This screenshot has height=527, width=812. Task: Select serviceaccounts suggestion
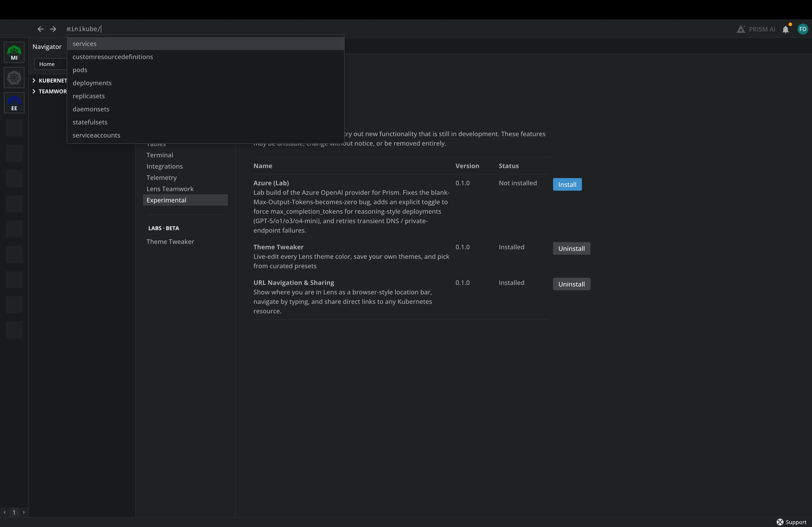pos(205,135)
